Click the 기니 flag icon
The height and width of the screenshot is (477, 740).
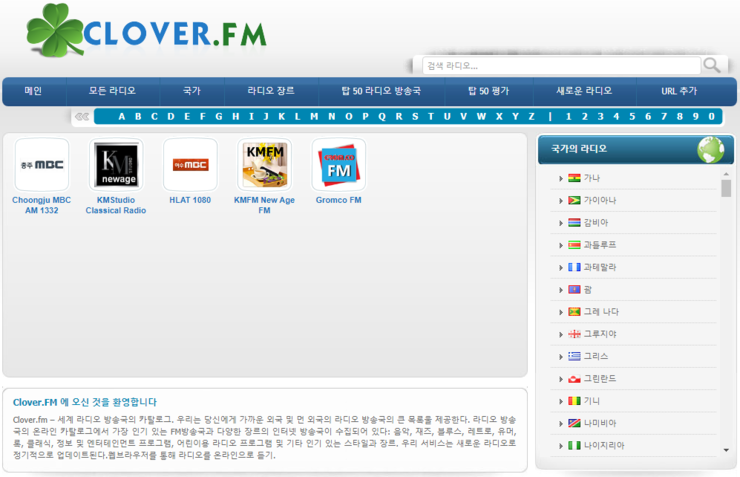coord(574,401)
